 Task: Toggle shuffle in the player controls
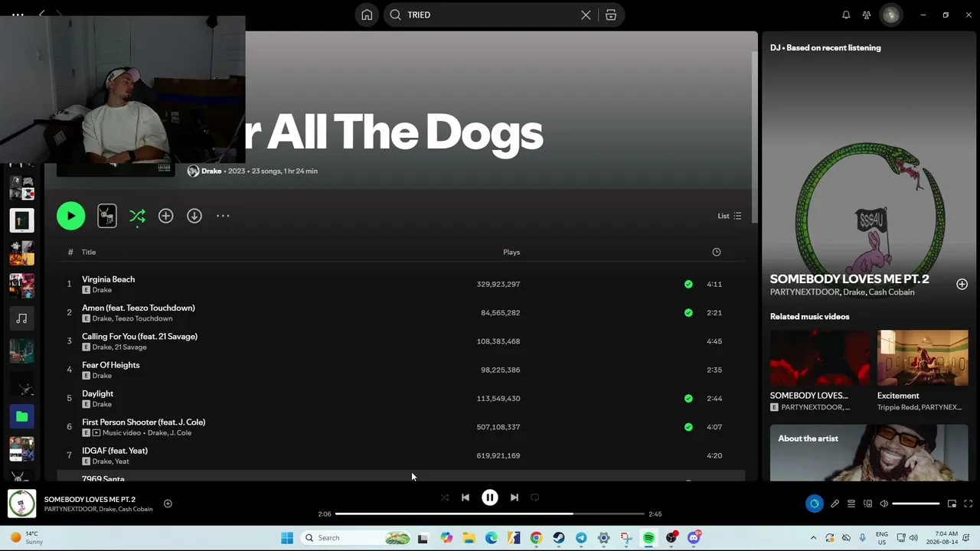(x=445, y=497)
